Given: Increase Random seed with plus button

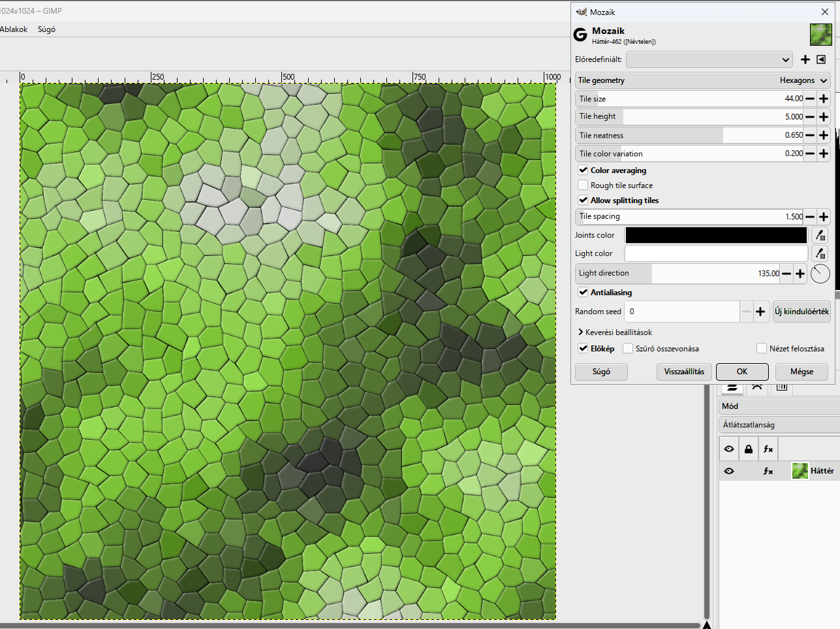Looking at the screenshot, I should (760, 312).
